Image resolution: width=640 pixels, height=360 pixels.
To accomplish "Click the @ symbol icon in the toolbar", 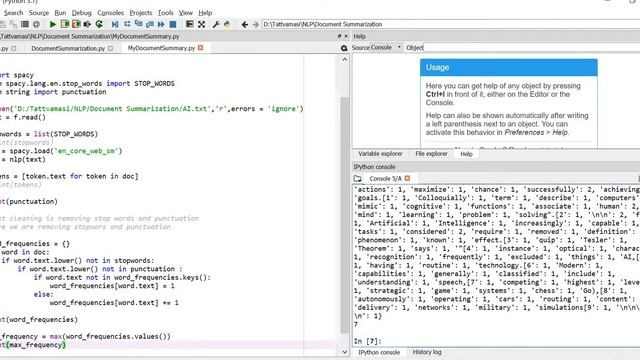I will tap(36, 24).
